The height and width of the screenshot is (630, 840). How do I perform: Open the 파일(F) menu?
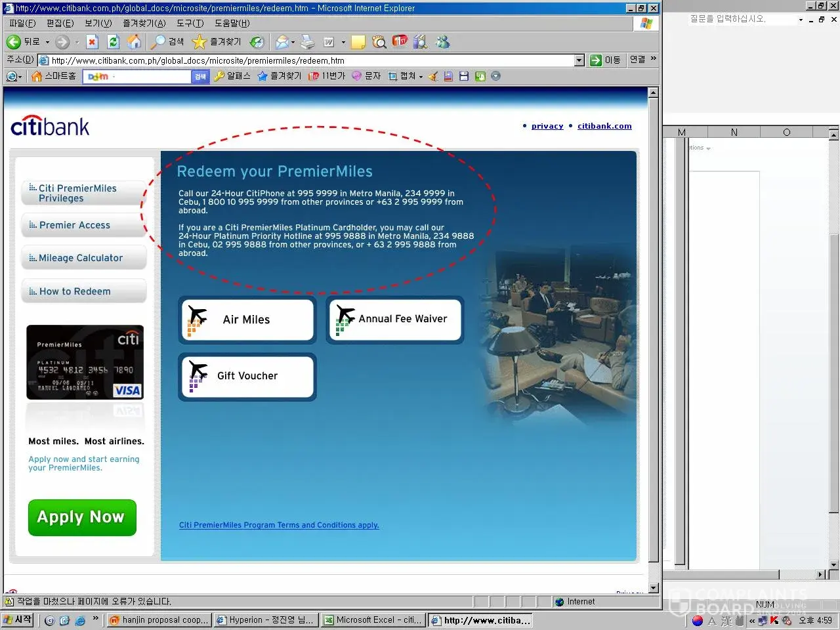coord(22,23)
